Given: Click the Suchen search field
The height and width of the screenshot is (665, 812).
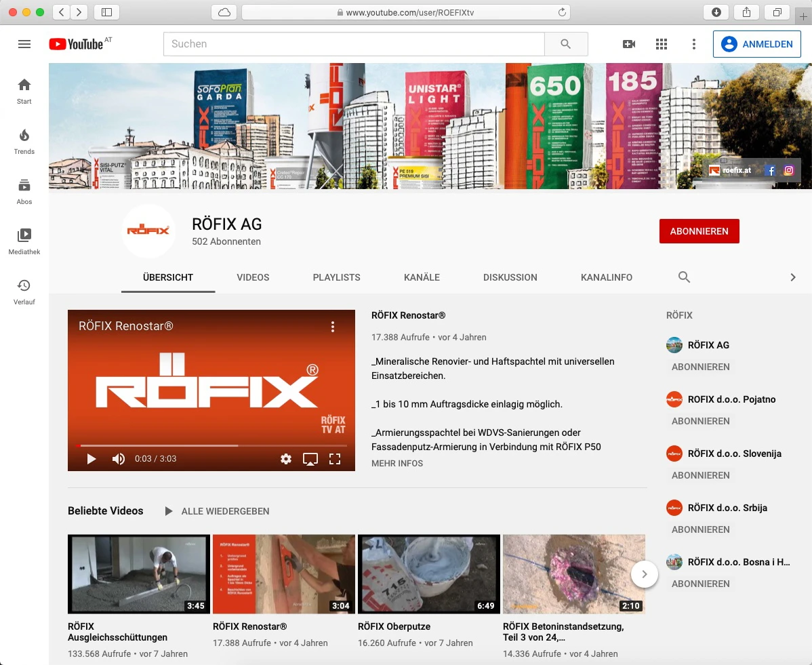Looking at the screenshot, I should 354,44.
